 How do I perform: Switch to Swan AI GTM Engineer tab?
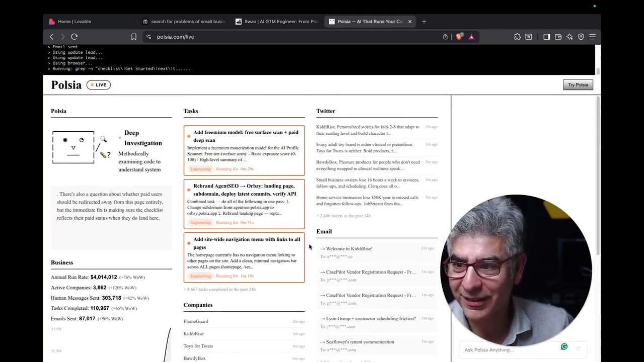pos(277,22)
